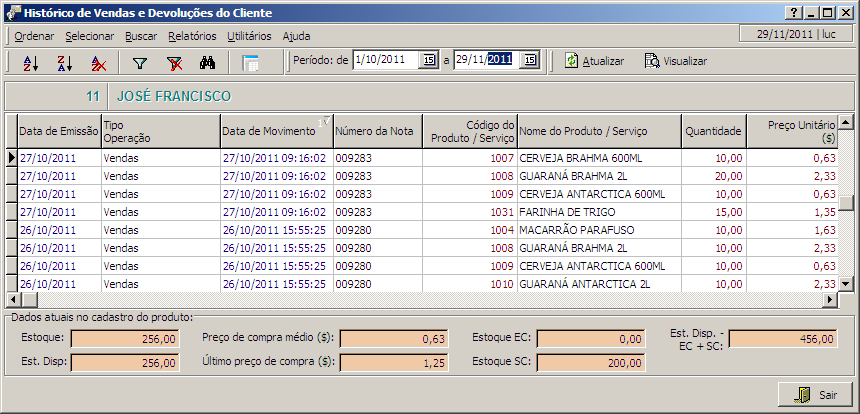Apply filter using the funnel icon
Viewport: 860px width, 414px height.
140,62
